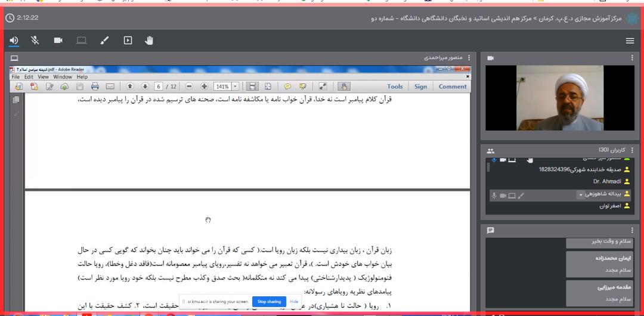This screenshot has width=644, height=316.
Task: Go to next page arrow in Reader
Action: pos(144,86)
